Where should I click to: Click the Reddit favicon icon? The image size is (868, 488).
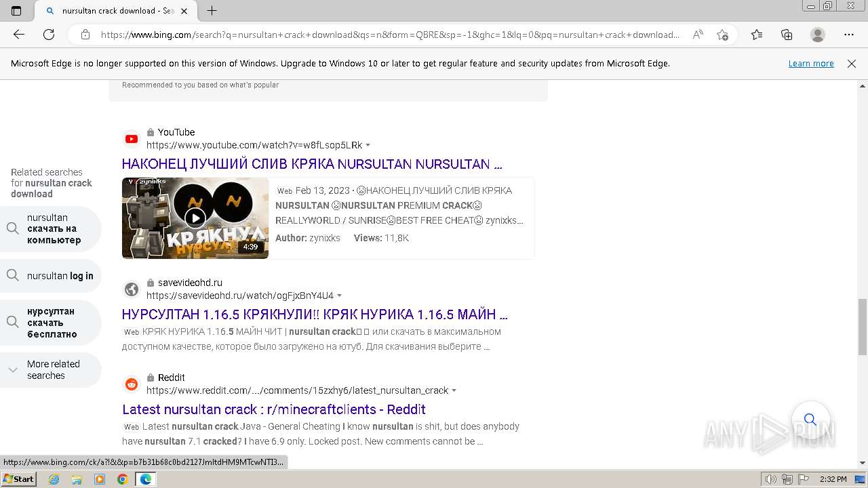pos(132,384)
